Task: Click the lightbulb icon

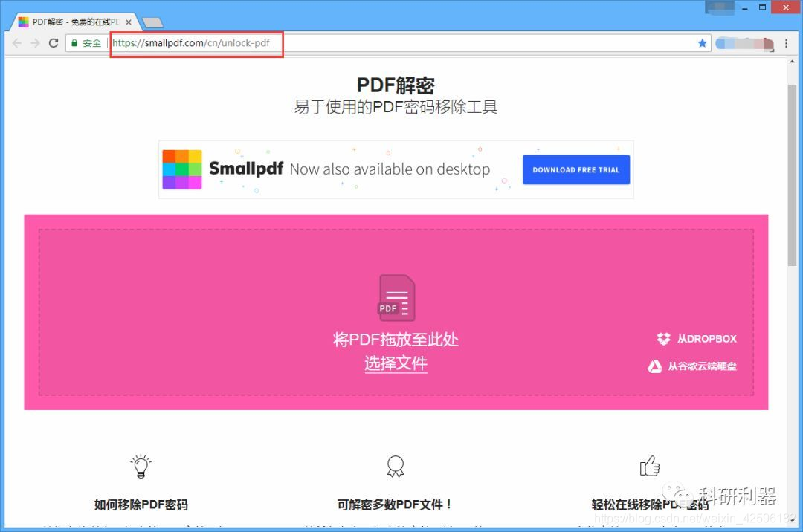Action: [x=141, y=466]
